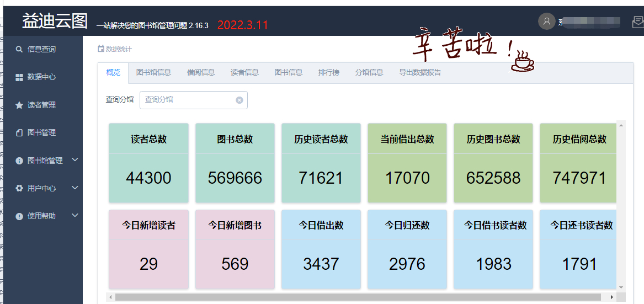Viewport: 644px width, 304px height.
Task: Click the gear icon for 用户中心
Action: [x=19, y=188]
